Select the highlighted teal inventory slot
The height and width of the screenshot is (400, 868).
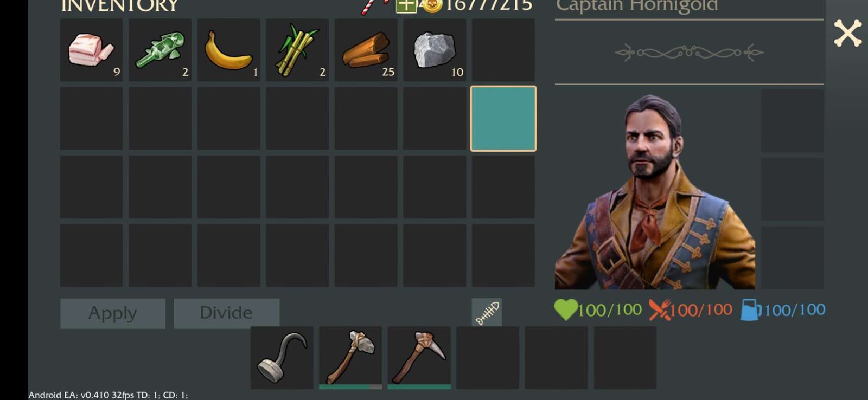pyautogui.click(x=503, y=119)
